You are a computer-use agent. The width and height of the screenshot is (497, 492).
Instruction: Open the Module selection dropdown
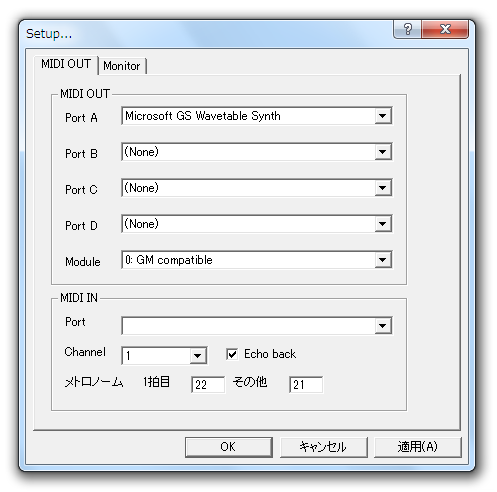point(383,260)
